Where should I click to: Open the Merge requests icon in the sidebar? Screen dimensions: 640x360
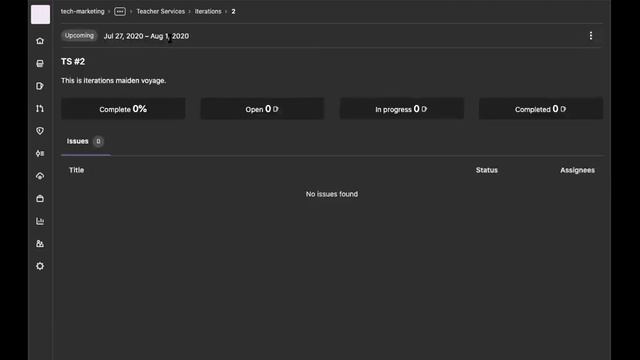pyautogui.click(x=40, y=108)
